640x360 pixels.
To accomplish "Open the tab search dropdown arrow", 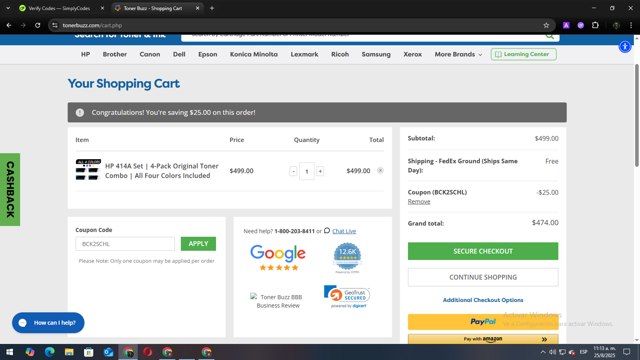I will (8, 8).
